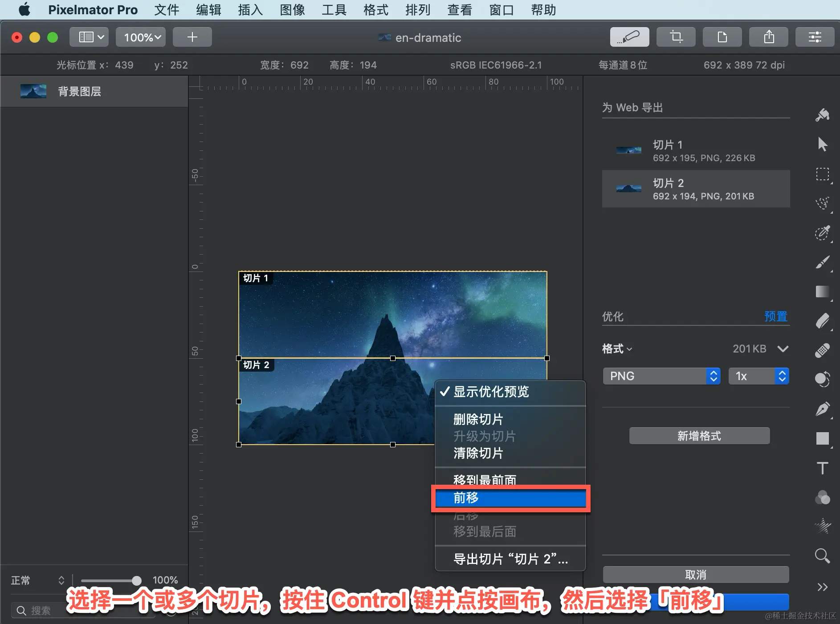Click the 每通道8位 bit depth text
Screen dimensions: 840x624
coord(623,65)
